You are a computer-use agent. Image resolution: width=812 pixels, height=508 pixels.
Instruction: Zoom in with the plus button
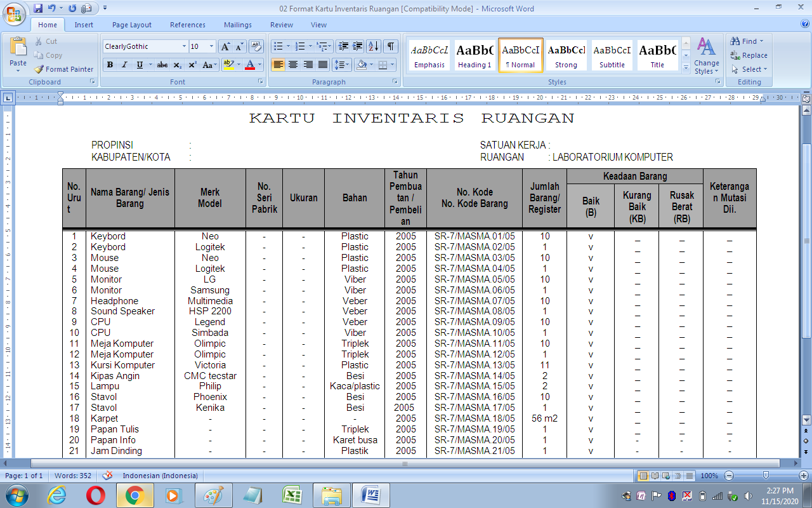point(804,476)
